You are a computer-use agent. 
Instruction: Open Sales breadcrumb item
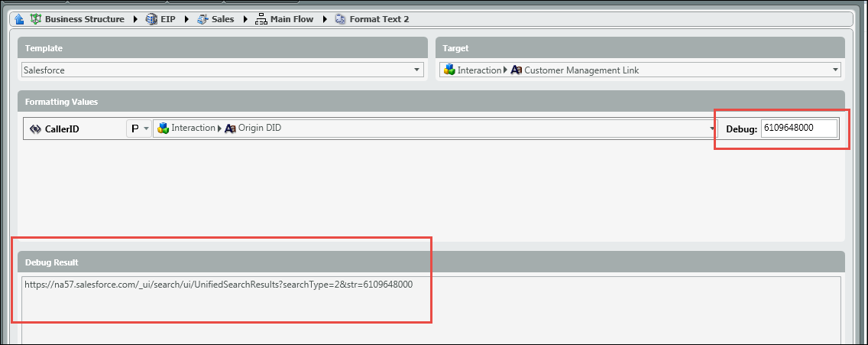[222, 19]
